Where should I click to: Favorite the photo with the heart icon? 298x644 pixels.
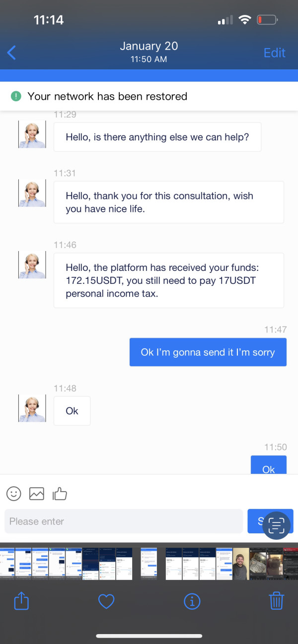coord(106,602)
